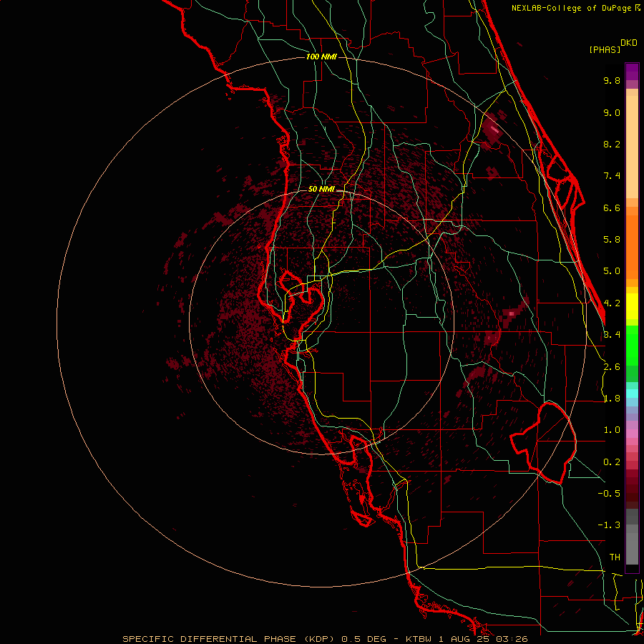Select the 0.2 scale label
Image resolution: width=644 pixels, height=644 pixels.
pyautogui.click(x=612, y=462)
